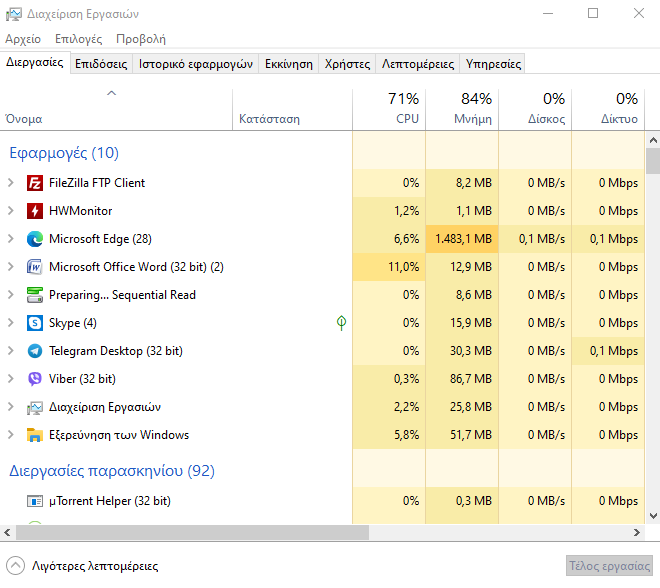Click the Διαχείριση Εργασιών row icon
Screen dimensions: 660x588
click(x=35, y=407)
